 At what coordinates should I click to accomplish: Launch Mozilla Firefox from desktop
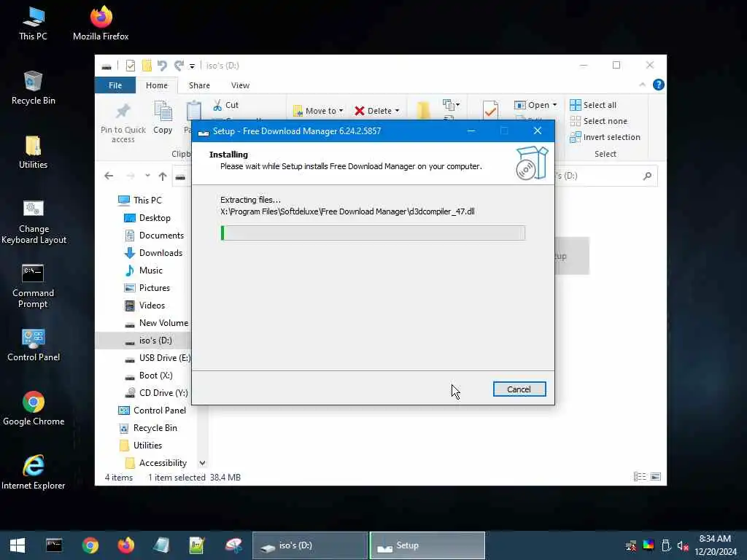pyautogui.click(x=101, y=23)
